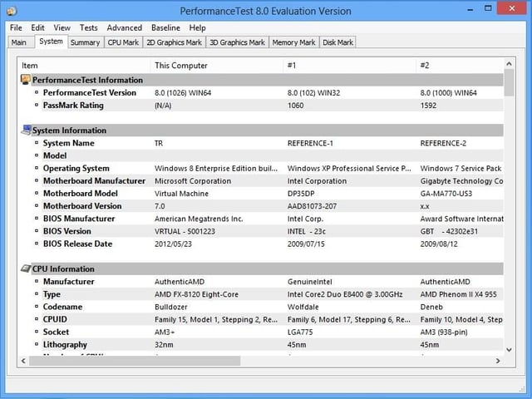The image size is (532, 399).
Task: Click the #1 column header
Action: click(x=349, y=66)
